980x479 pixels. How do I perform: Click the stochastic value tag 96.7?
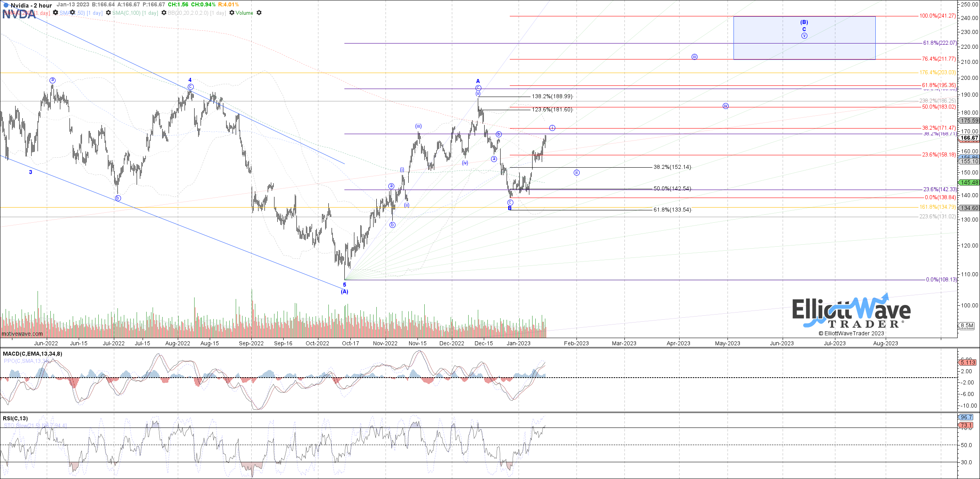[966, 417]
